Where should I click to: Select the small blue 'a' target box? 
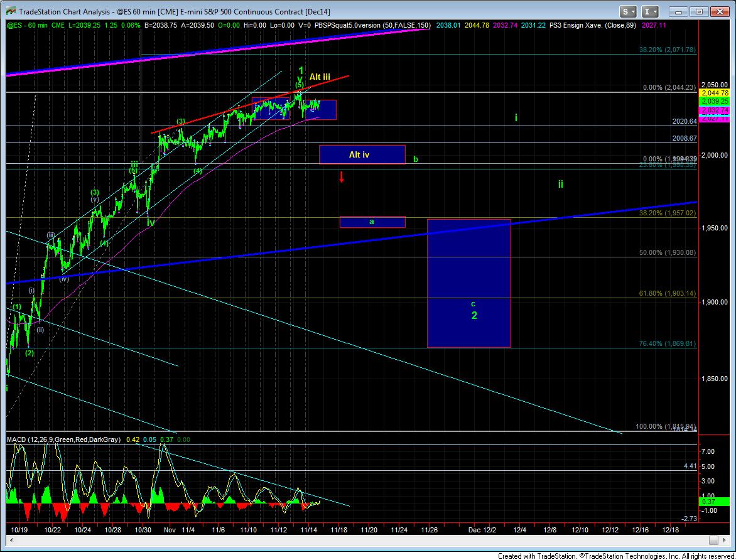[372, 222]
